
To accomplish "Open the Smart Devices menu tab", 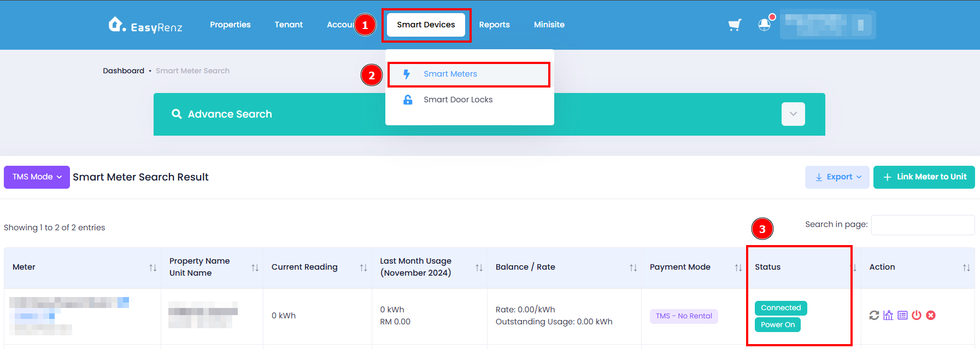I will click(x=426, y=25).
